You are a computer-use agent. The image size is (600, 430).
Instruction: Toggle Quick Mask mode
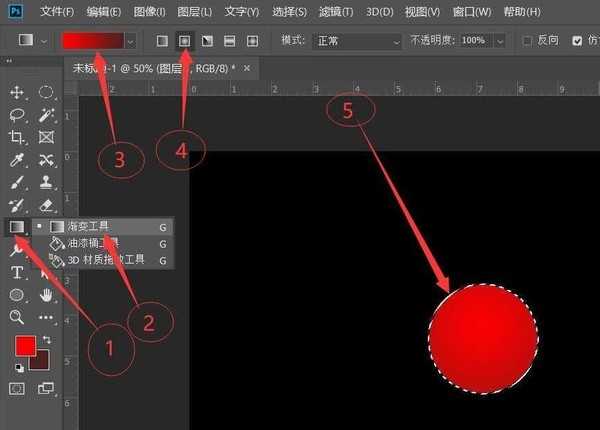[x=16, y=389]
